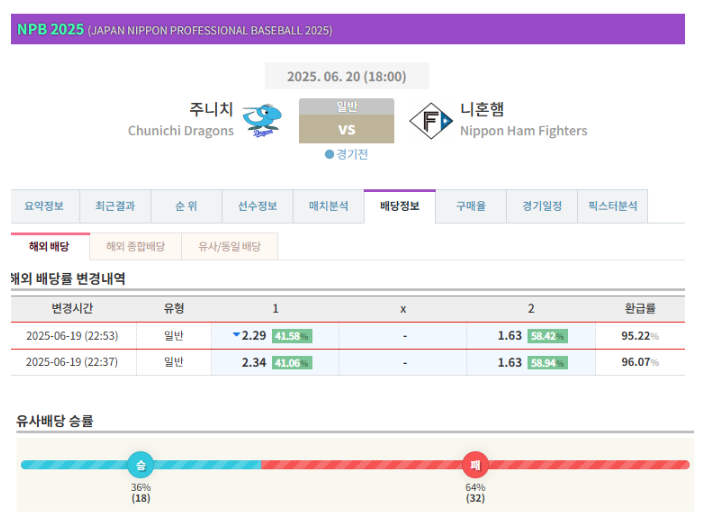Click the Chunichi Dragons English name
Viewport: 711px width, 531px height.
click(x=181, y=131)
